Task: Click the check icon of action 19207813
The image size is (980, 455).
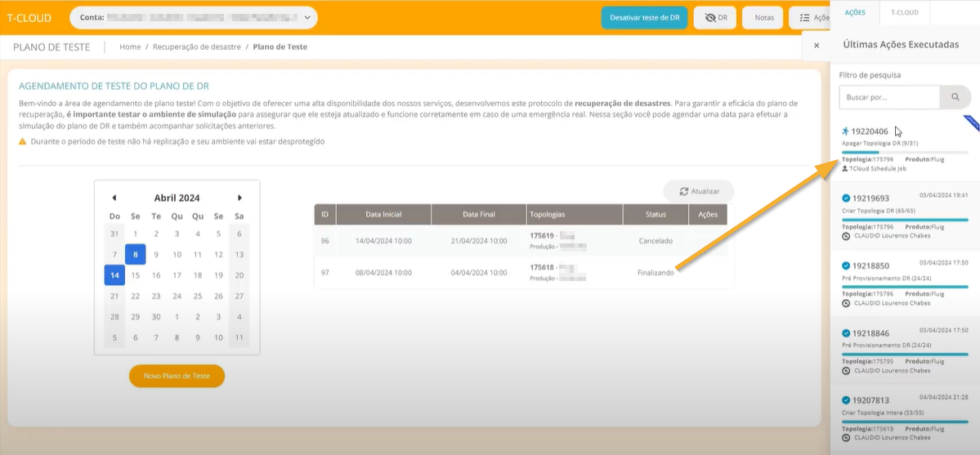Action: (x=846, y=400)
